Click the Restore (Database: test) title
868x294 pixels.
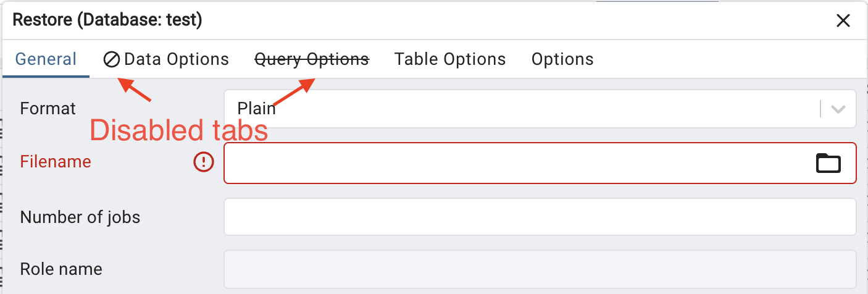(107, 20)
